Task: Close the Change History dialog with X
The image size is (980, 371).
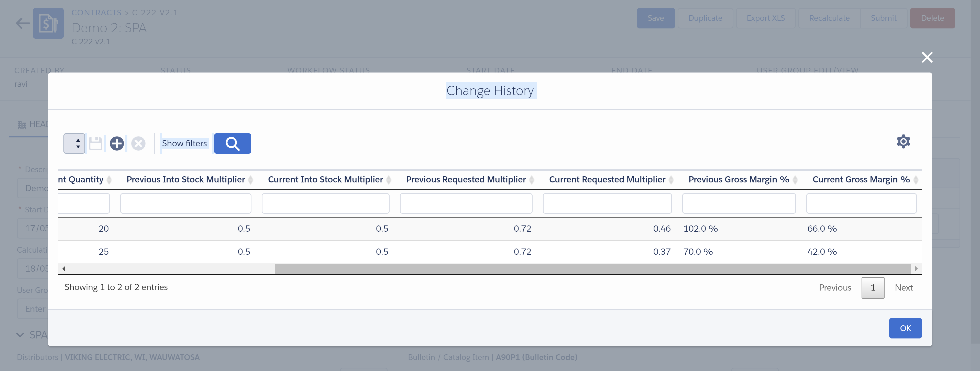Action: tap(927, 57)
